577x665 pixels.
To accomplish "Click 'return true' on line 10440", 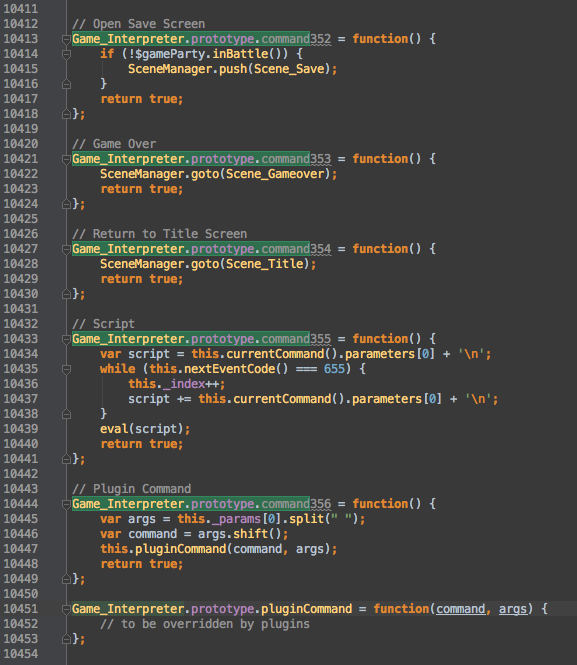I will pyautogui.click(x=142, y=444).
